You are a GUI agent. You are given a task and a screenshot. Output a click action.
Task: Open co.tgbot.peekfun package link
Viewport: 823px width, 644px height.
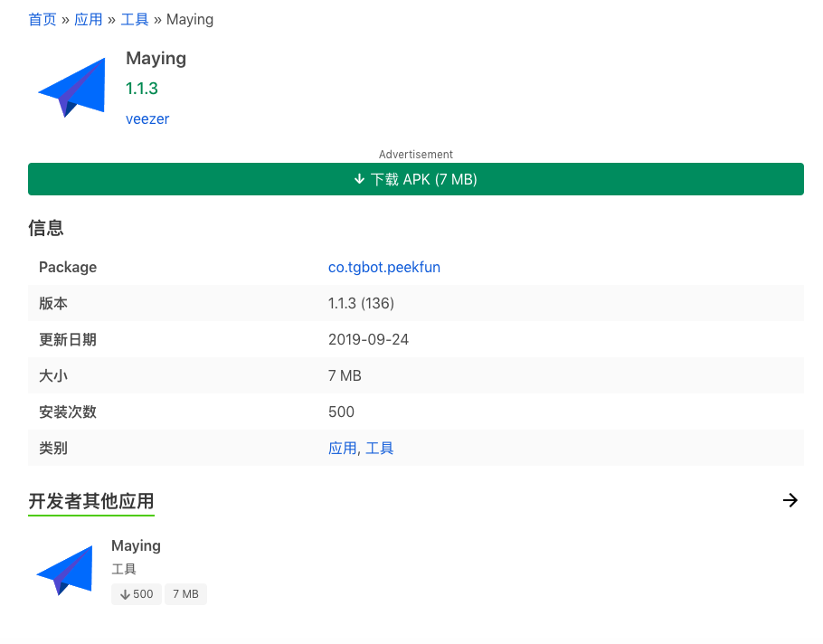point(384,267)
